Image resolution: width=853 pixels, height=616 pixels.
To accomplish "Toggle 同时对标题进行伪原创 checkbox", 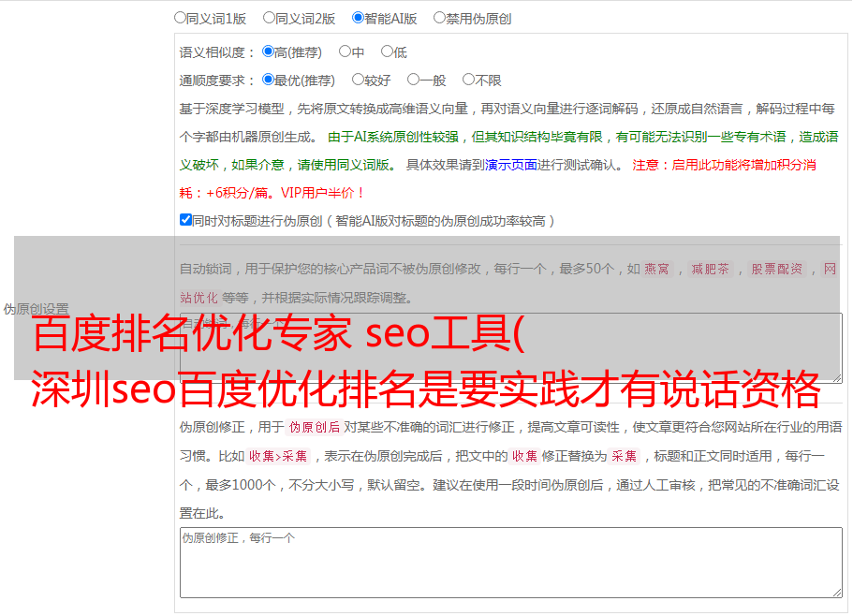I will 185,220.
